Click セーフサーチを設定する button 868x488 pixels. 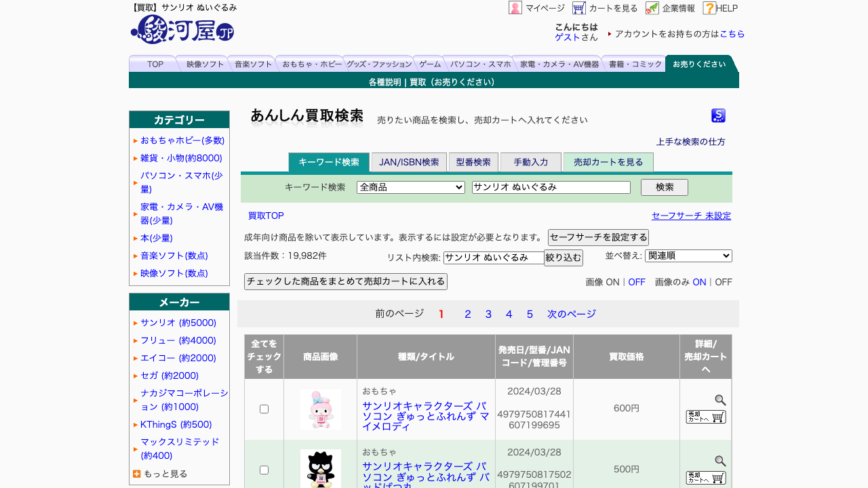[x=598, y=237]
